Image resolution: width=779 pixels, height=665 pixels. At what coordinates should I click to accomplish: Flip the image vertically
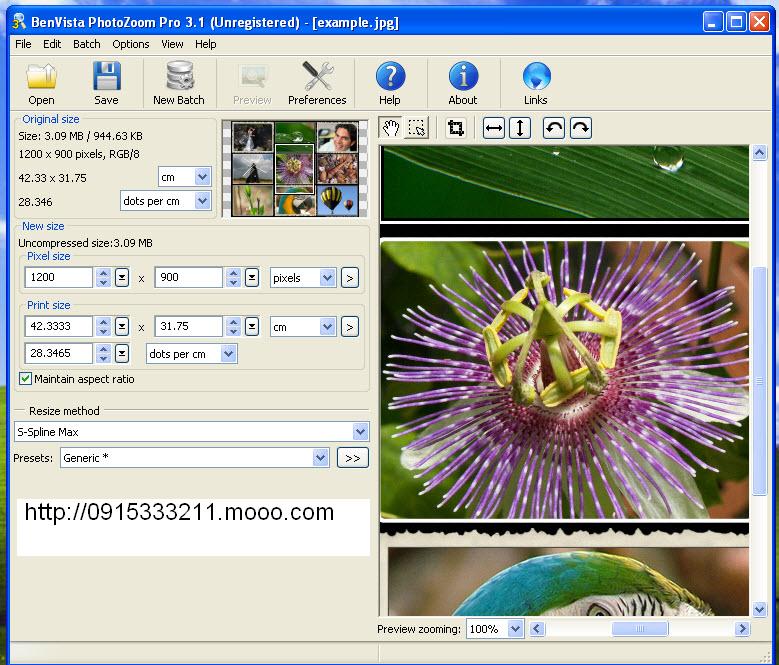pyautogui.click(x=520, y=128)
